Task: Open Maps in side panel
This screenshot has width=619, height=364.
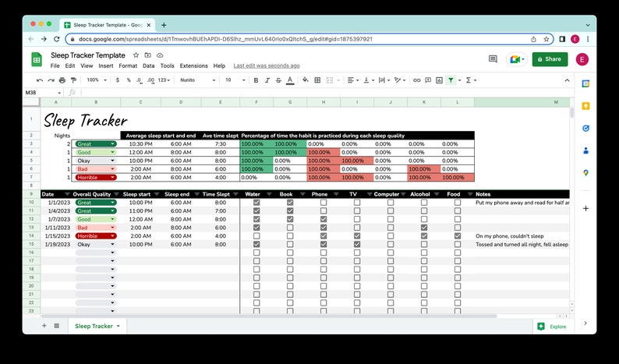Action: pos(585,173)
